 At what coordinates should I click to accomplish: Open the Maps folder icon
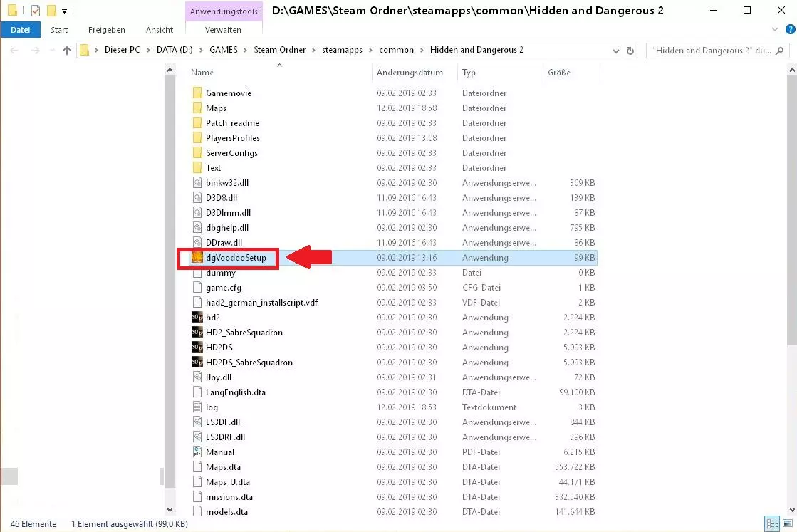click(x=197, y=108)
